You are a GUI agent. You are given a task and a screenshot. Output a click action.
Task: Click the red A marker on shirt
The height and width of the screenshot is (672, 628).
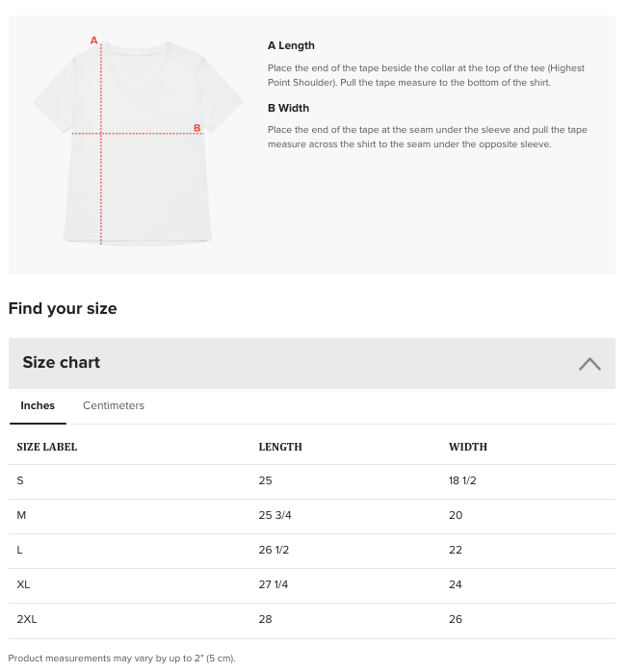(x=93, y=40)
